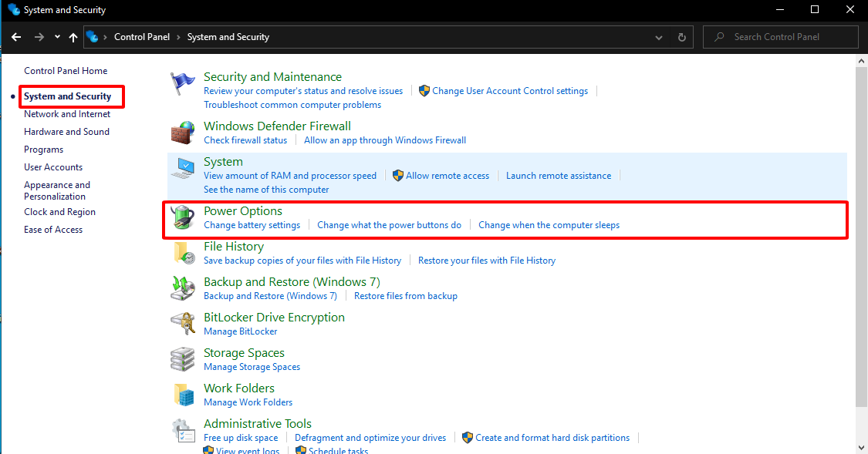Screen dimensions: 868x454
Task: Click the Work Folders icon
Action: tap(183, 395)
